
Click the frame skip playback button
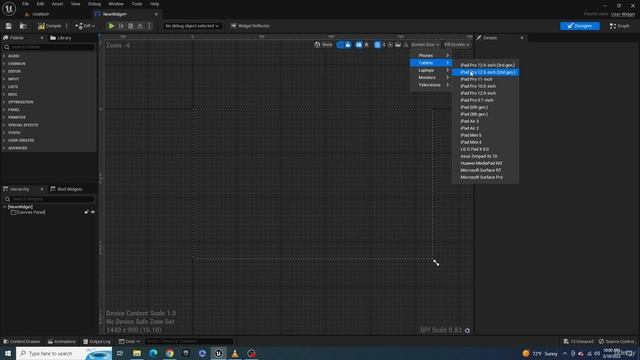(121, 26)
